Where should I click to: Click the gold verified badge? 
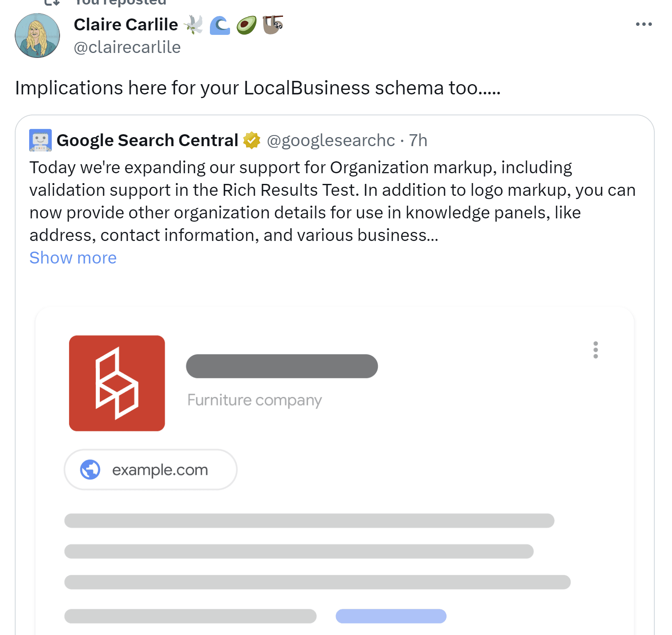pyautogui.click(x=252, y=140)
